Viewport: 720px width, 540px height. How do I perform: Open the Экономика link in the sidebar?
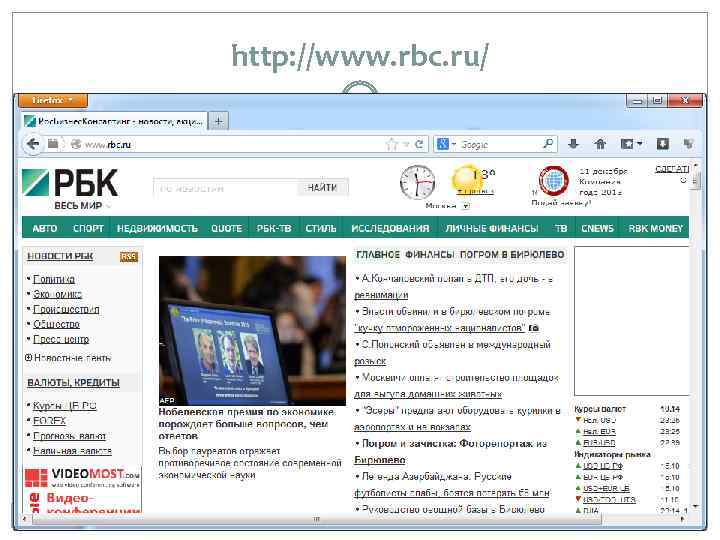tap(57, 294)
